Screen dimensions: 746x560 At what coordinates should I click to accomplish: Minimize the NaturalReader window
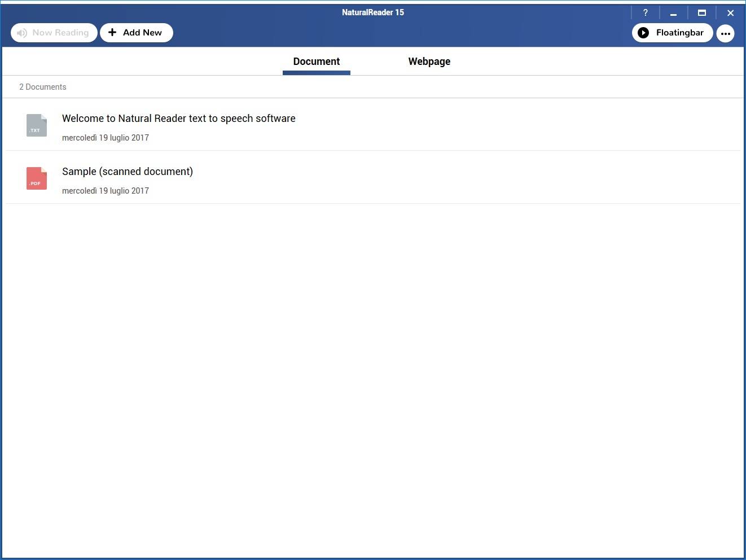[x=673, y=12]
